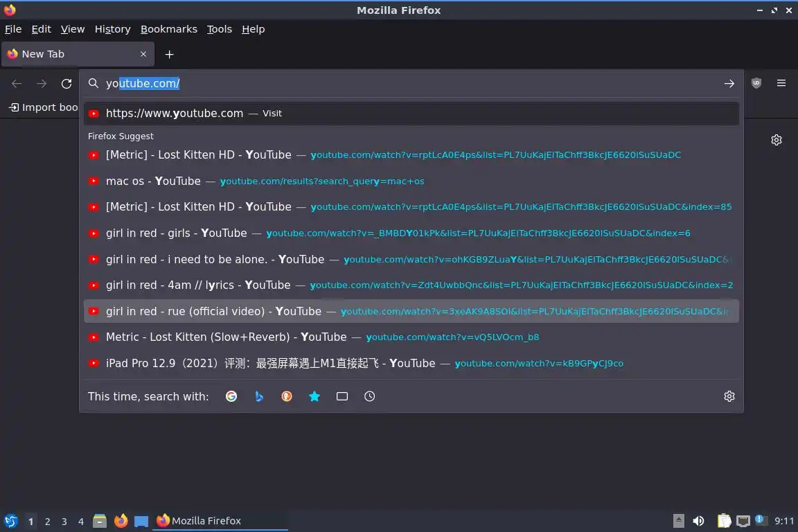Open iPad Pro 12.9 (2021) video suggestion
798x532 pixels.
[x=411, y=364]
